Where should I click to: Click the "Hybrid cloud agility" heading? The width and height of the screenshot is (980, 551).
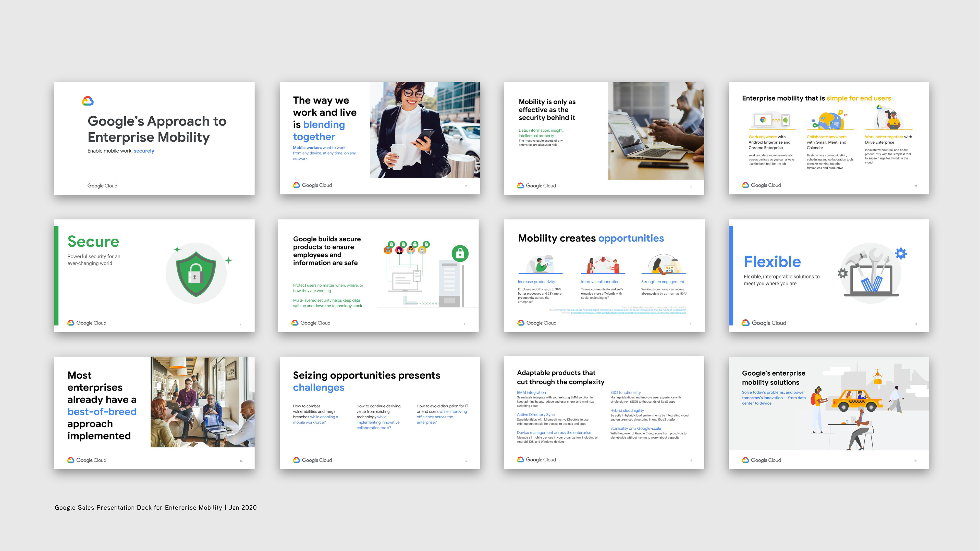(x=627, y=410)
